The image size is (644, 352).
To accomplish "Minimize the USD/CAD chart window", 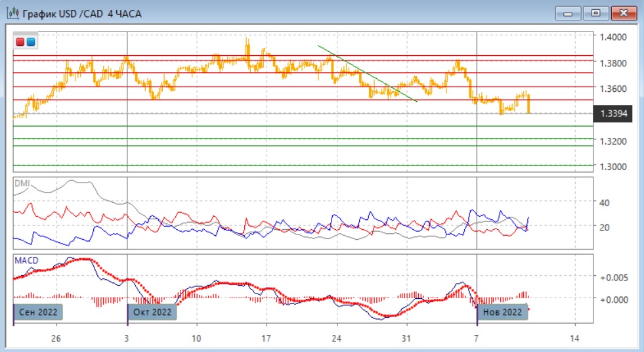I will (569, 12).
